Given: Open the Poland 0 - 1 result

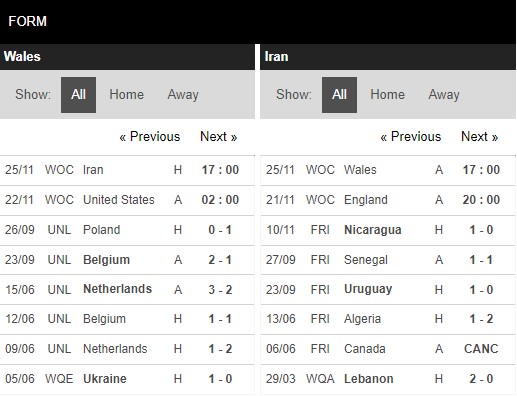Looking at the screenshot, I should pyautogui.click(x=127, y=230).
